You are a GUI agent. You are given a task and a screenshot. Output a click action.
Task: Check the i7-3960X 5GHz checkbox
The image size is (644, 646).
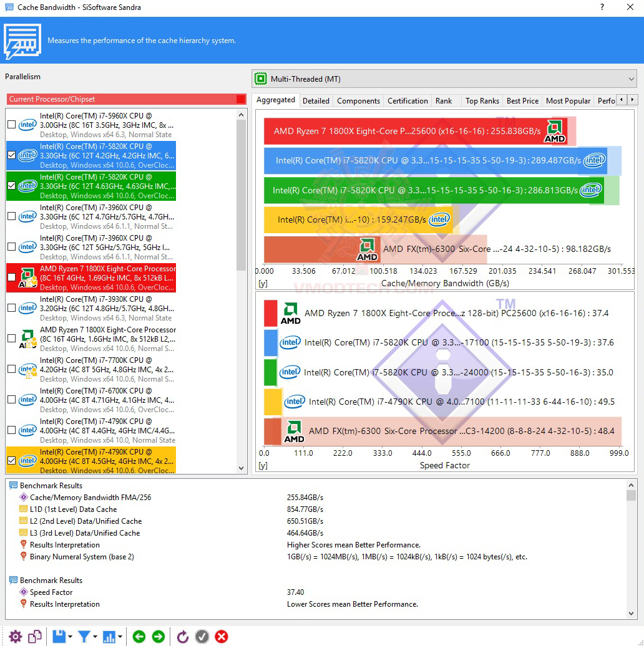pos(11,246)
